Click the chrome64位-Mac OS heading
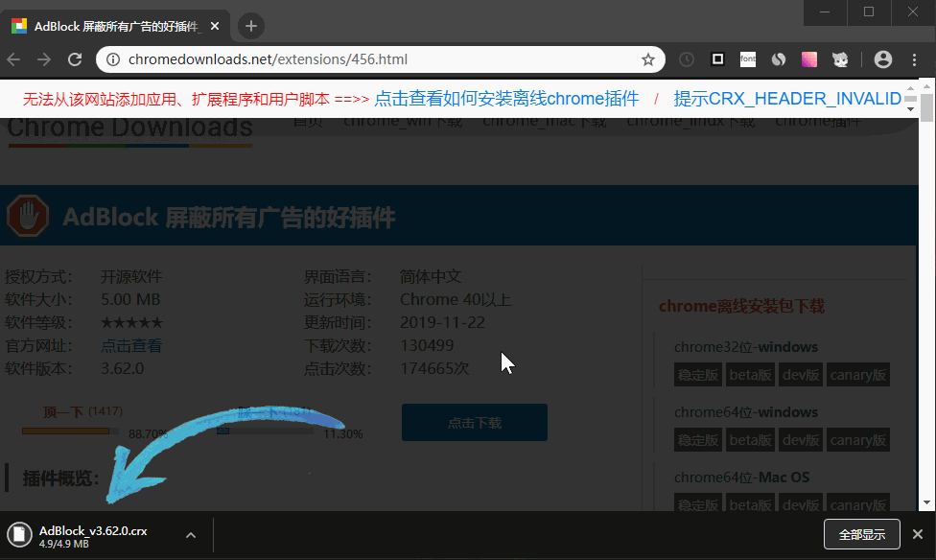The height and width of the screenshot is (560, 936). 742,477
